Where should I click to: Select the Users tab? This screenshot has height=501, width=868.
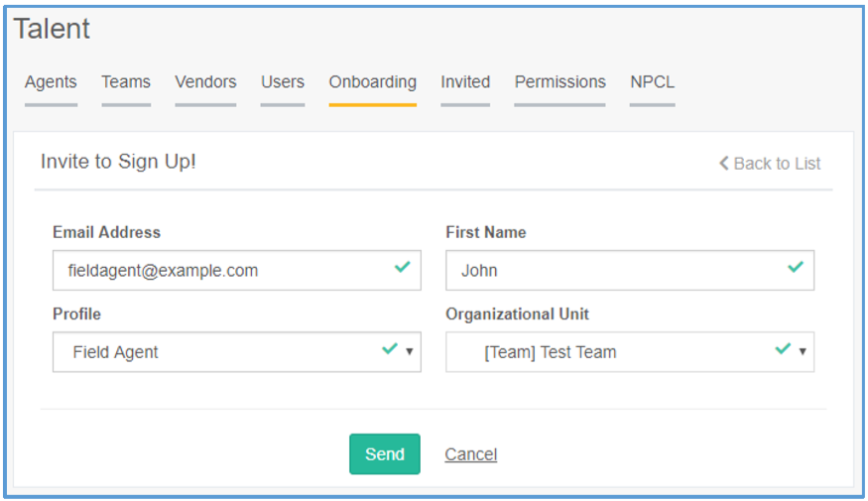tap(283, 82)
